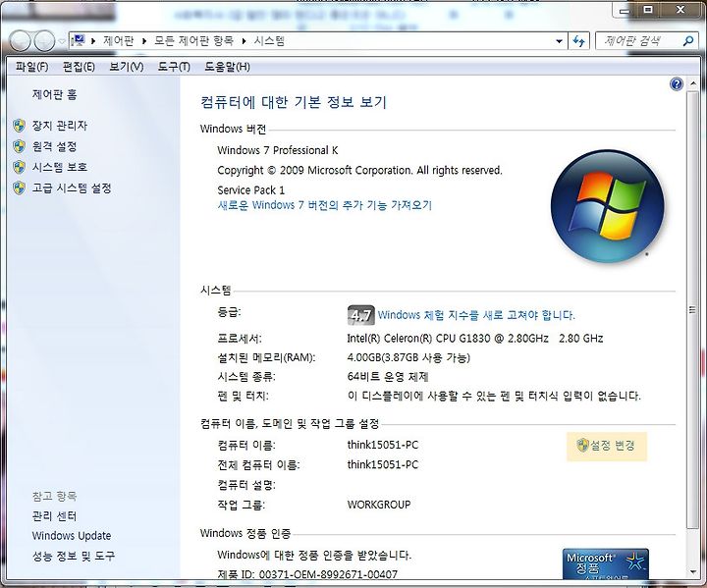Click WORKGROUP value
Image resolution: width=707 pixels, height=588 pixels.
click(x=379, y=505)
